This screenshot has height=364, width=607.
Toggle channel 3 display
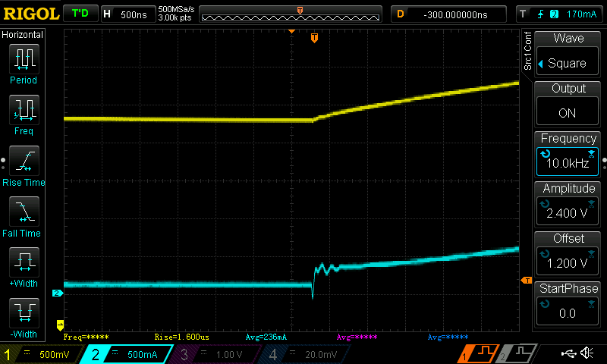pyautogui.click(x=213, y=354)
